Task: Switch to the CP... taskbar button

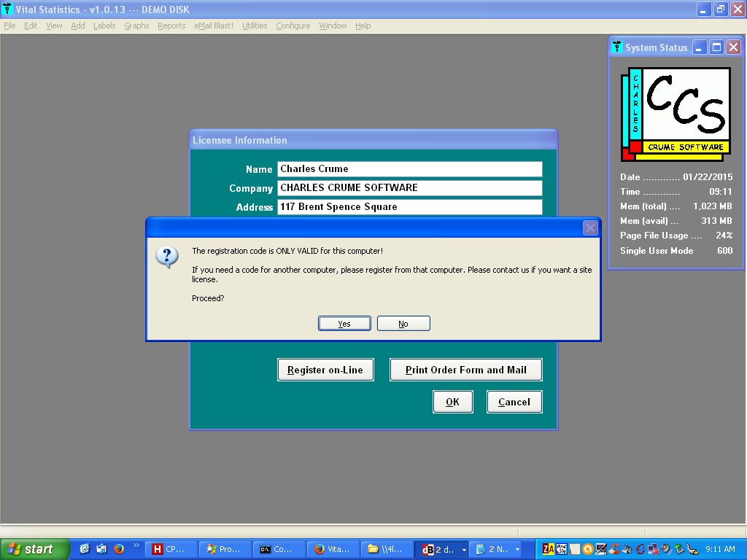Action: tap(171, 549)
